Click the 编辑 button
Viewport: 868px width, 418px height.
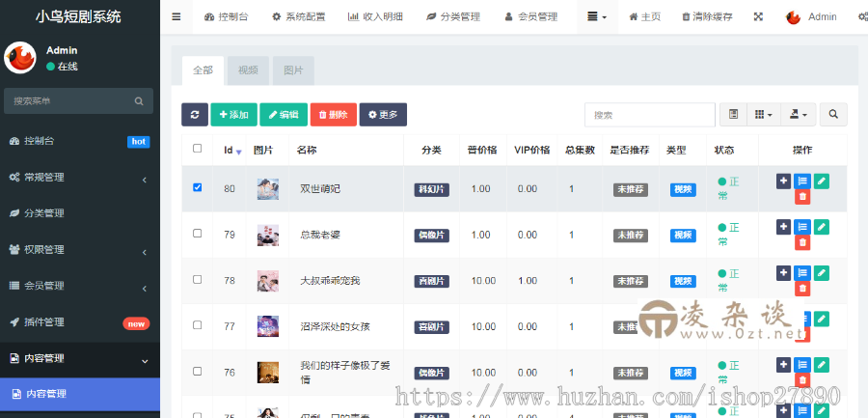pos(284,115)
